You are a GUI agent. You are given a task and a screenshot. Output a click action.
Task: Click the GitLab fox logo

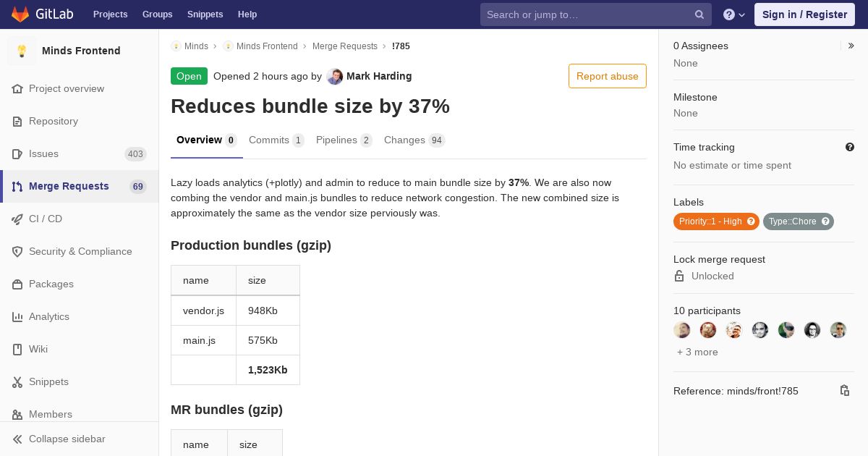(20, 14)
